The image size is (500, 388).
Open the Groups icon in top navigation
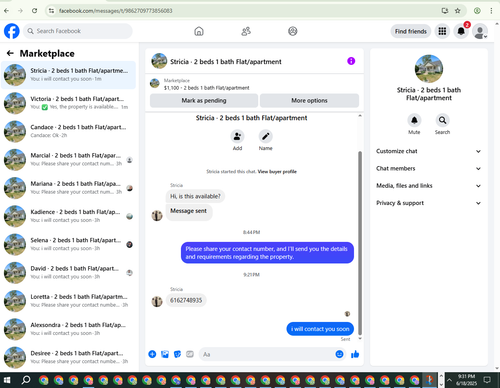(x=293, y=31)
